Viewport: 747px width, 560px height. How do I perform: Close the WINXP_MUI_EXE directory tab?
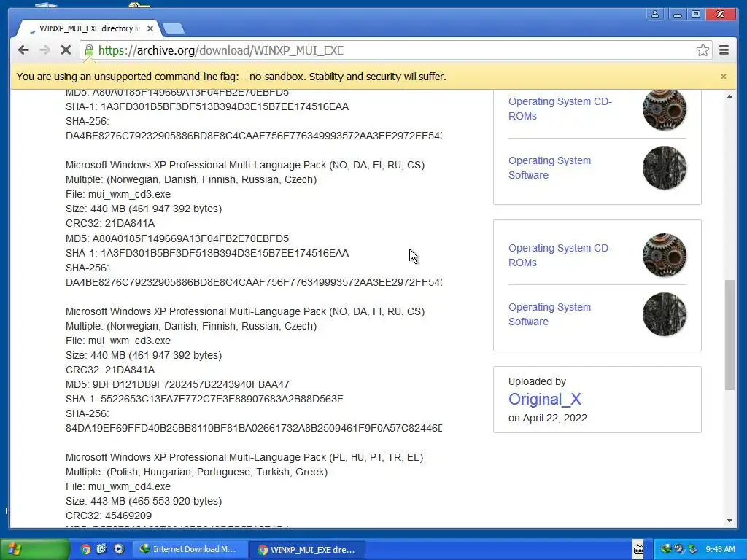tap(150, 28)
